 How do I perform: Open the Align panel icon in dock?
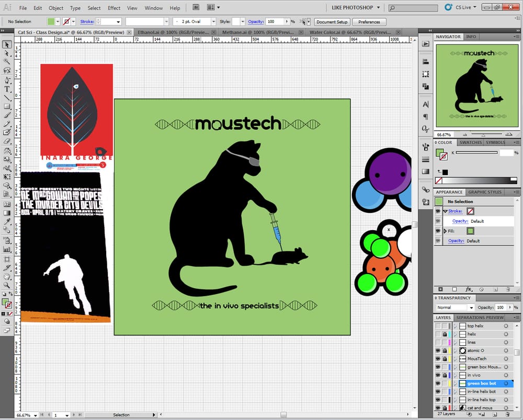point(426,62)
